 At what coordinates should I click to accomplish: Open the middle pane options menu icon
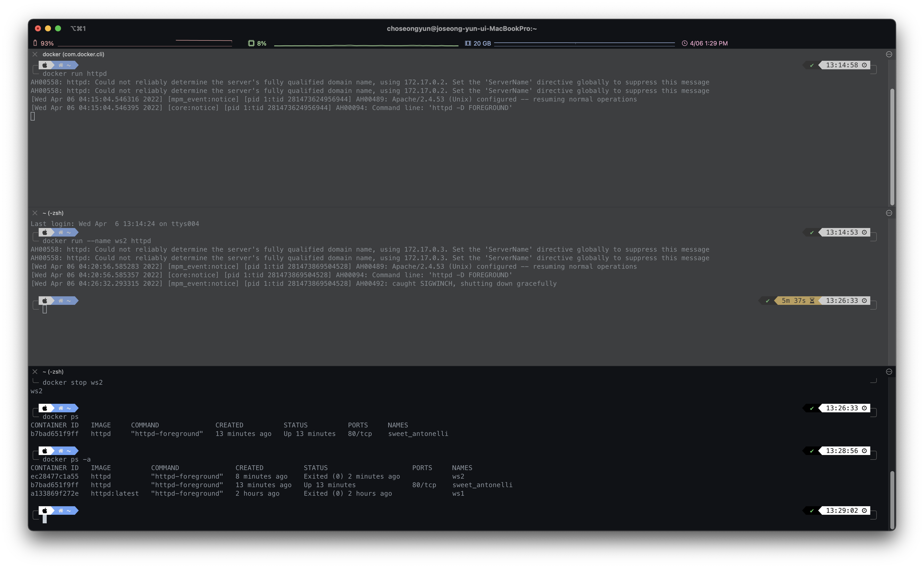coord(889,213)
